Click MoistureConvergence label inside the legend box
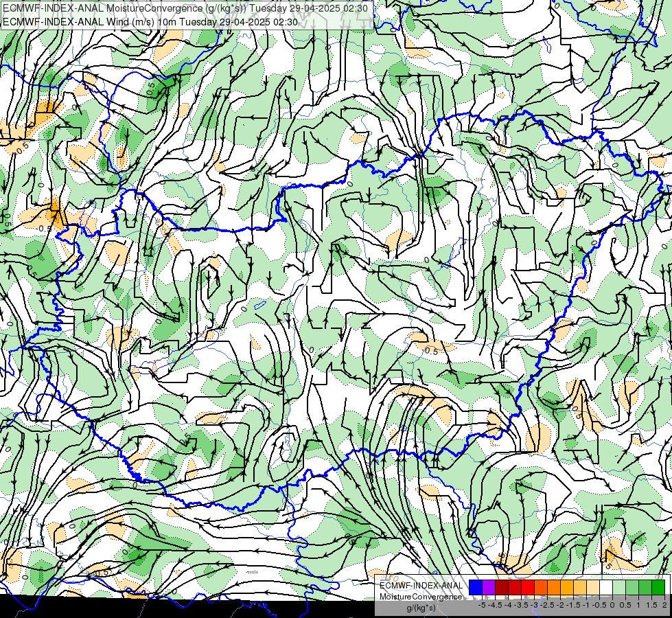The image size is (672, 618). (x=421, y=597)
